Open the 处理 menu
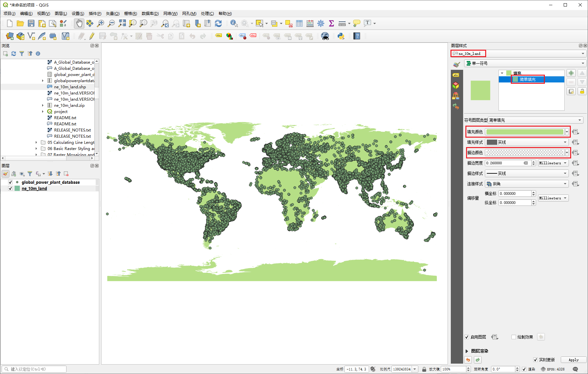The width and height of the screenshot is (588, 374). [207, 14]
